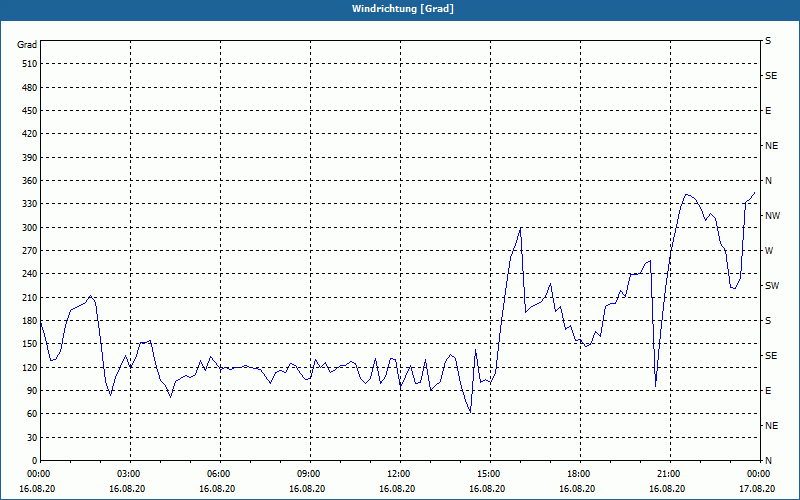Screen dimensions: 800x500
Task: Click the 17.08.20 date label
Action: 757,488
